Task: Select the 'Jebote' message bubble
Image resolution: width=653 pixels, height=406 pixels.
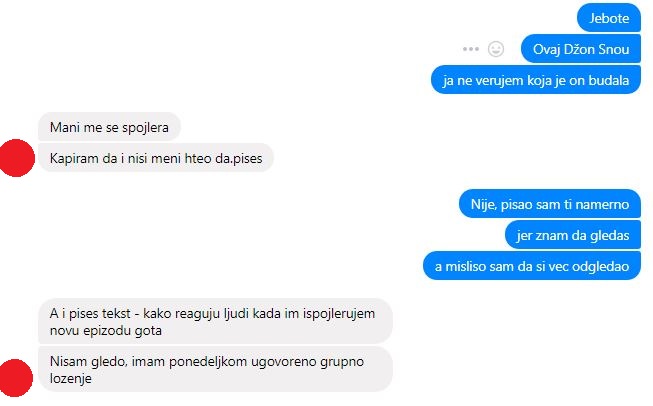Action: 609,18
